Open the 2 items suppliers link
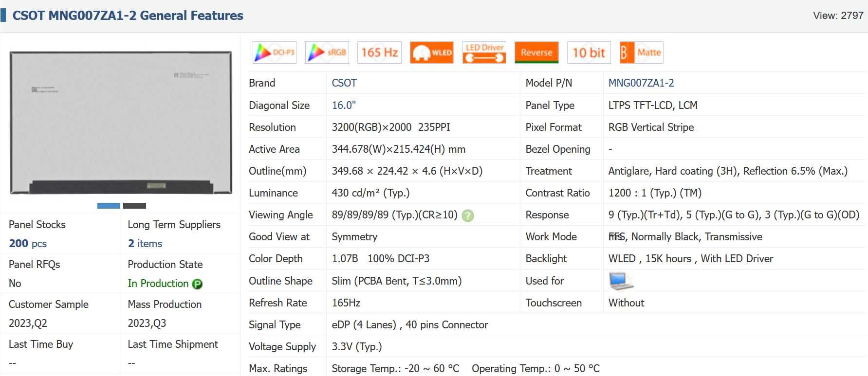Image resolution: width=868 pixels, height=376 pixels. point(145,243)
